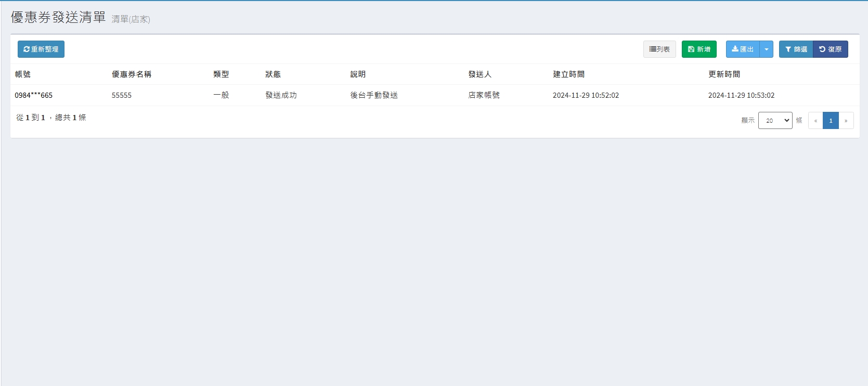Screen dimensions: 868x386
Task: Go to the next page arrow »
Action: pos(846,121)
